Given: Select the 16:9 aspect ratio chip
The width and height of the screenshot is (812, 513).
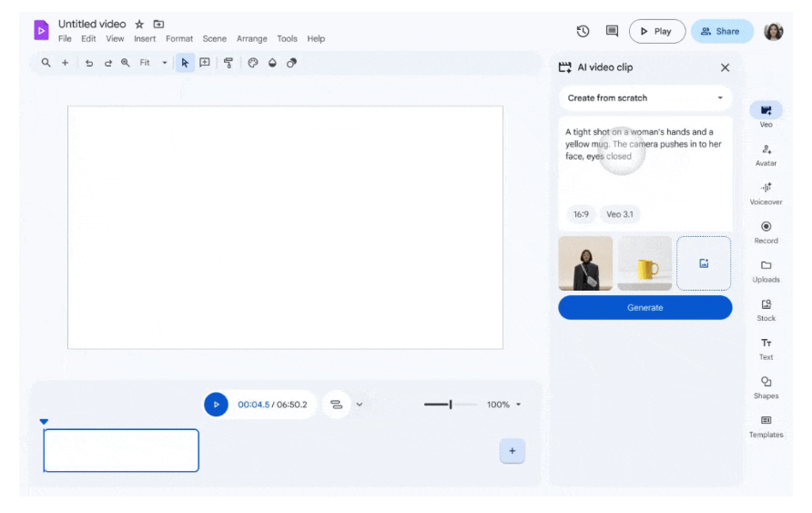Looking at the screenshot, I should click(580, 215).
